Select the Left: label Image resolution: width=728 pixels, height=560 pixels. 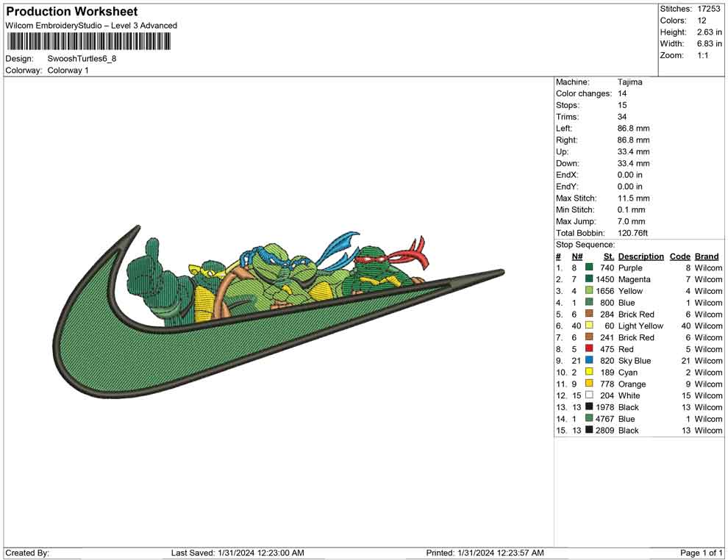(564, 129)
